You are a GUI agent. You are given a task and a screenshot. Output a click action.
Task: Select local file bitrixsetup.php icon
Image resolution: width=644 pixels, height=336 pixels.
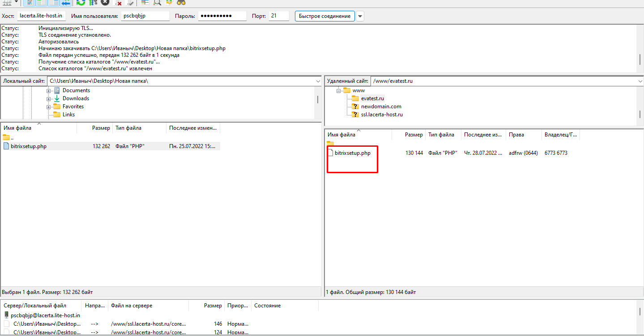pyautogui.click(x=6, y=146)
